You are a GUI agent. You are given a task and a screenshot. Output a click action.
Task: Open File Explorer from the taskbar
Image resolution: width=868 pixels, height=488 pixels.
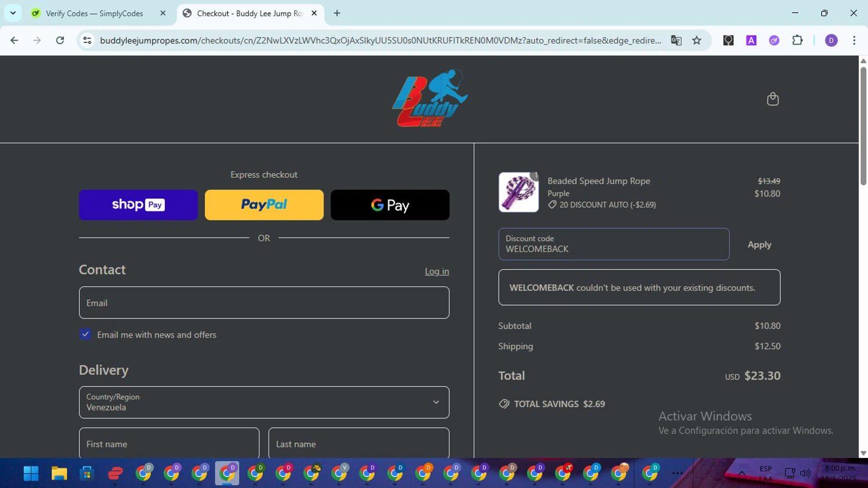(59, 474)
